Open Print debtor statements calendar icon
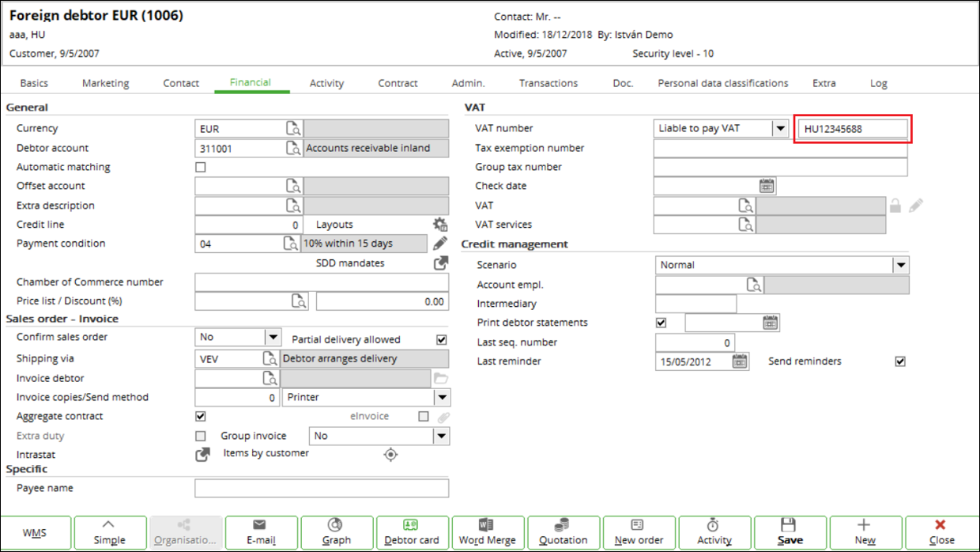 (771, 323)
